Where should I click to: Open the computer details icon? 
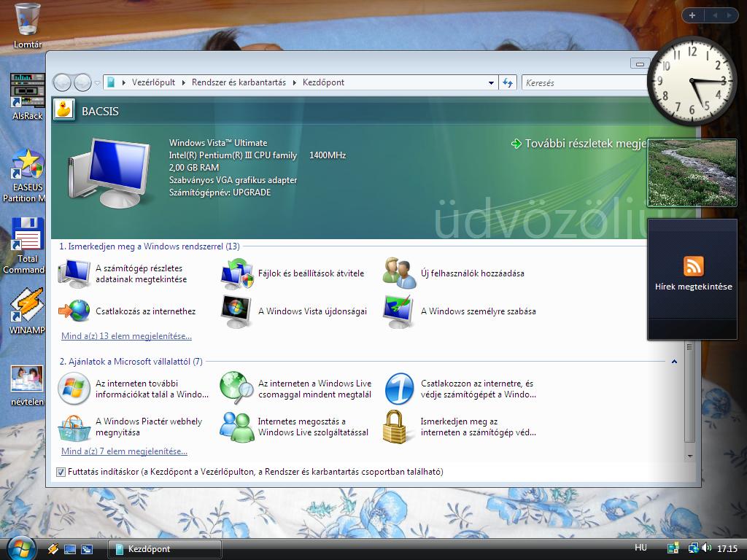(74, 274)
